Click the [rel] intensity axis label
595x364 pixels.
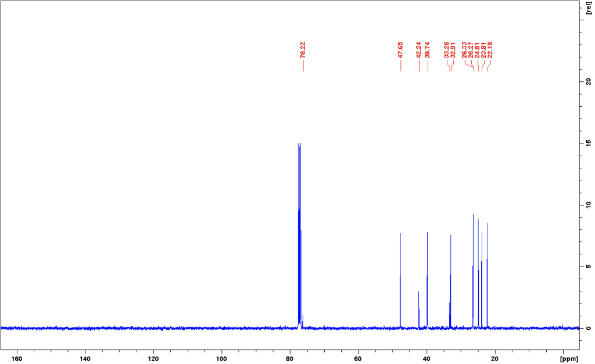point(589,7)
